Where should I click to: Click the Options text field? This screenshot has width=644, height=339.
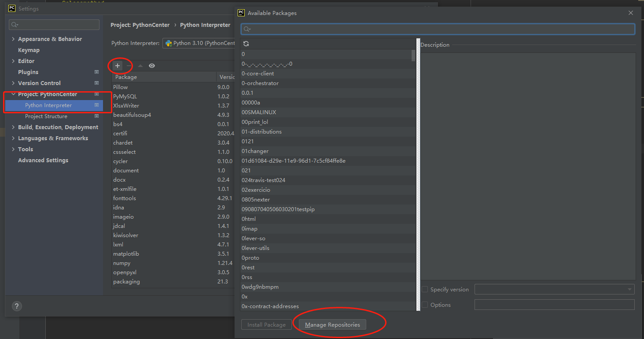point(555,305)
